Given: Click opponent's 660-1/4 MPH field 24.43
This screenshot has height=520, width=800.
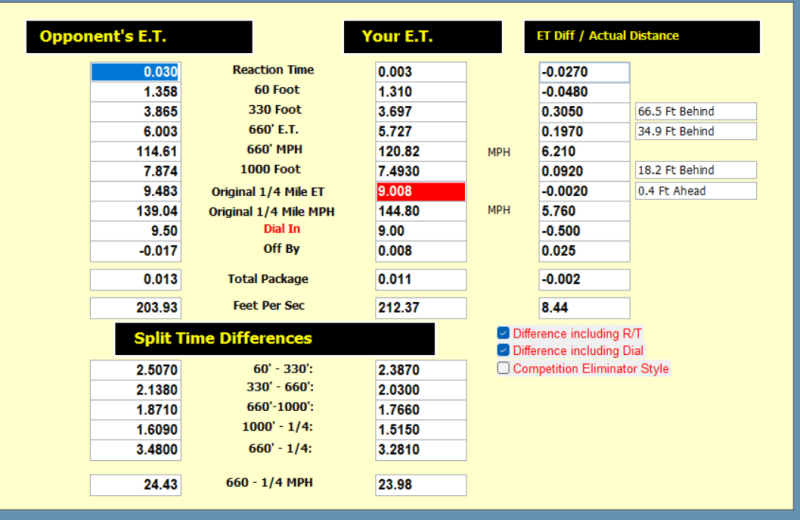Looking at the screenshot, I should 136,485.
